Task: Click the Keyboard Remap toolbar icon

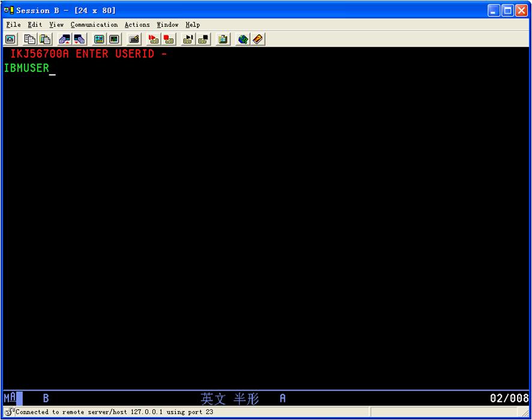Action: tap(134, 40)
